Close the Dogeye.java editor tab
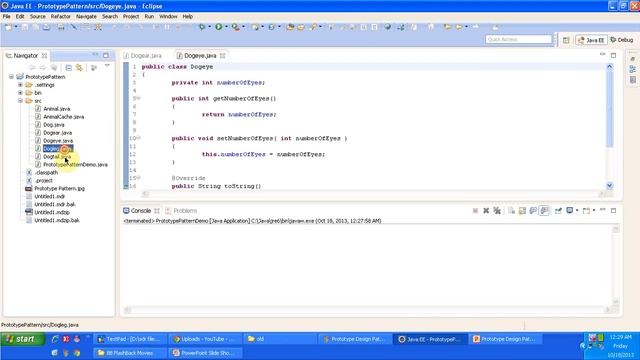The height and width of the screenshot is (360, 640). click(x=222, y=56)
